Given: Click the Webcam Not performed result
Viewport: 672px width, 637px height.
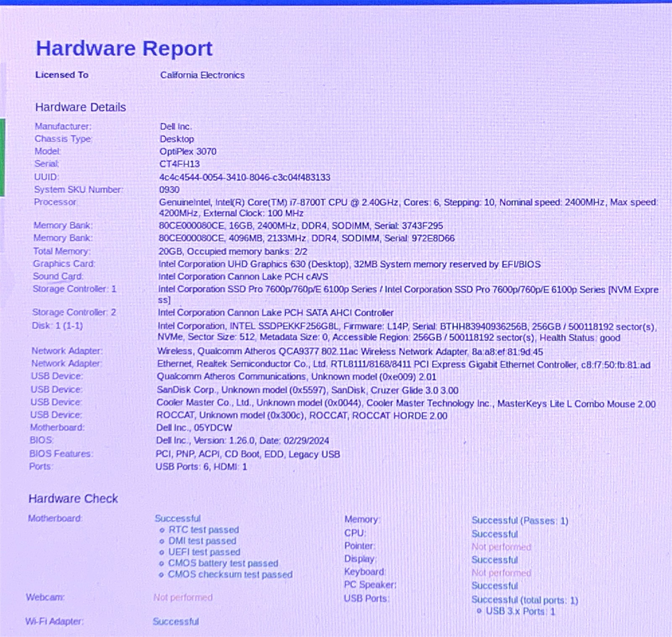Looking at the screenshot, I should coord(183,598).
